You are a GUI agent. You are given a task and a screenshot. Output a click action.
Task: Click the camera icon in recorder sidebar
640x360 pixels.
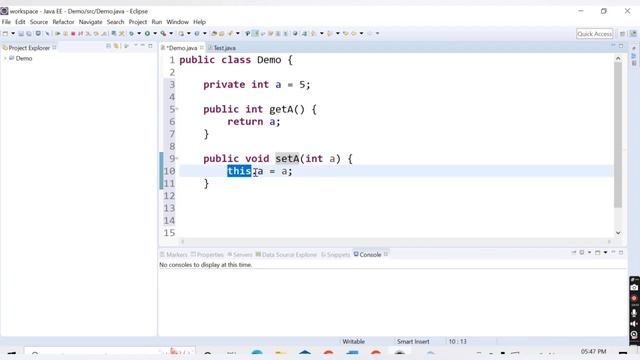pyautogui.click(x=634, y=288)
